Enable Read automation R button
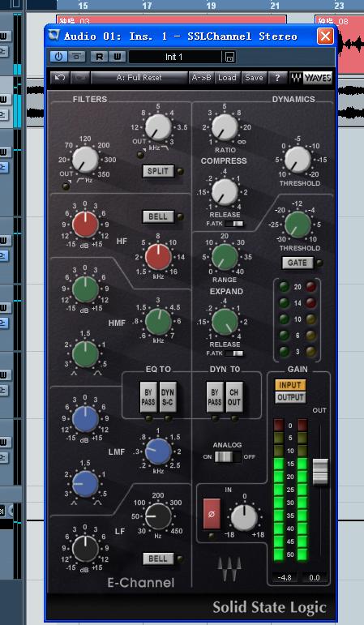364x625 pixels. (99, 57)
